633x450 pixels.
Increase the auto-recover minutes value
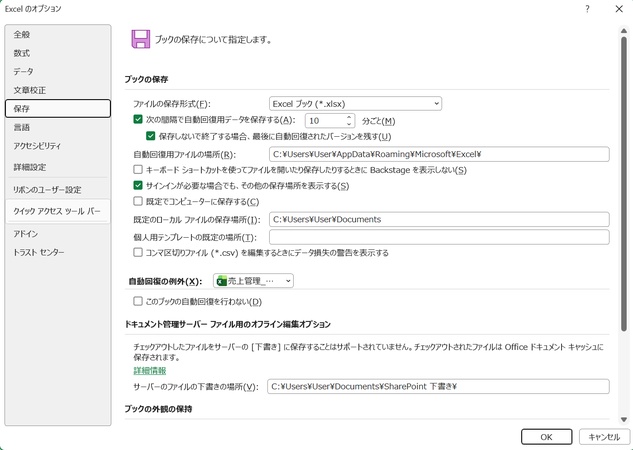[x=349, y=117]
